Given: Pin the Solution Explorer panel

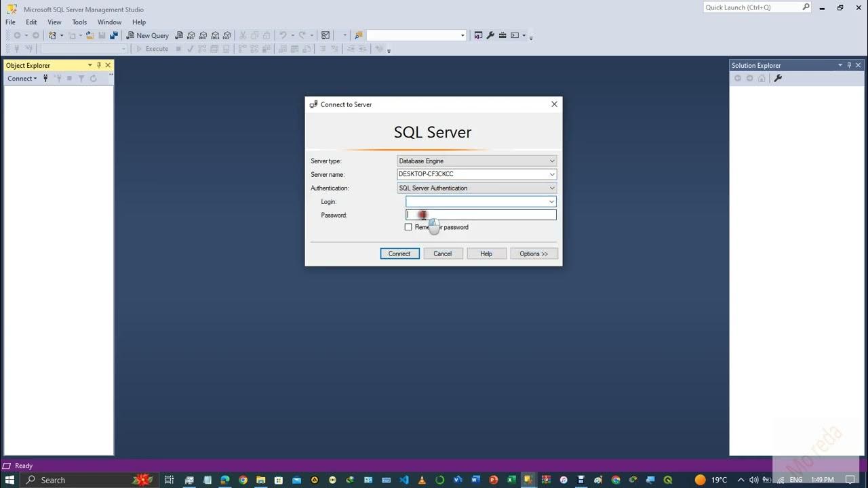Looking at the screenshot, I should 849,65.
